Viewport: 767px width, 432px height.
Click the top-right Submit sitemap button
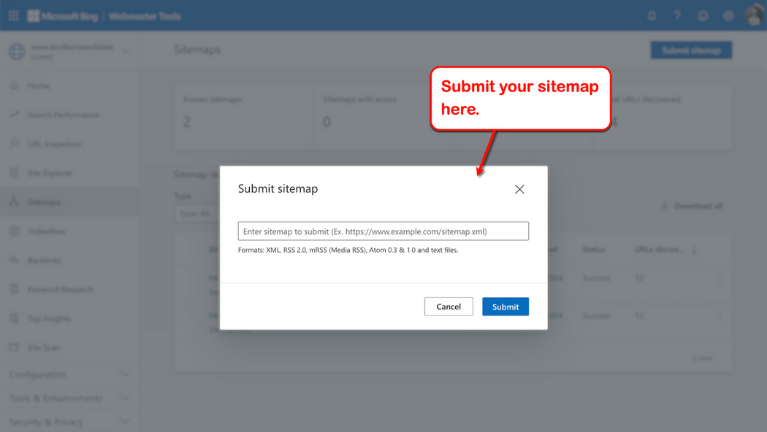point(691,50)
